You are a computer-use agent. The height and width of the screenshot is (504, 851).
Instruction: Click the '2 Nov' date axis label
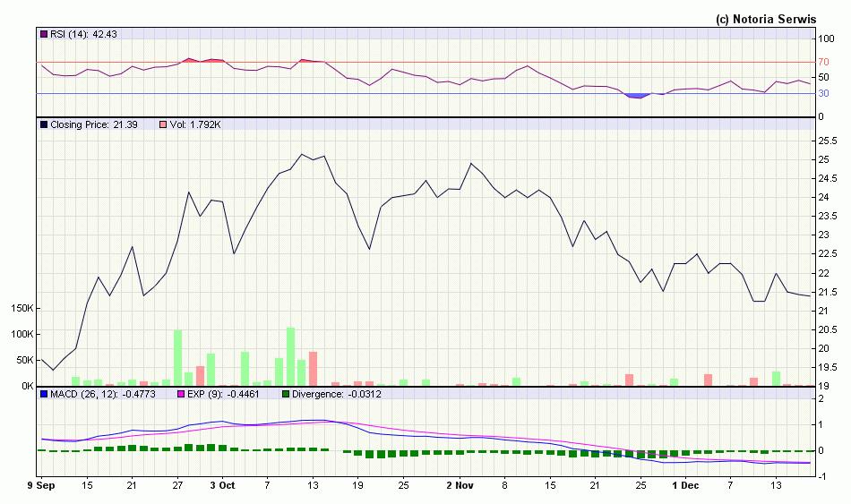(x=460, y=485)
